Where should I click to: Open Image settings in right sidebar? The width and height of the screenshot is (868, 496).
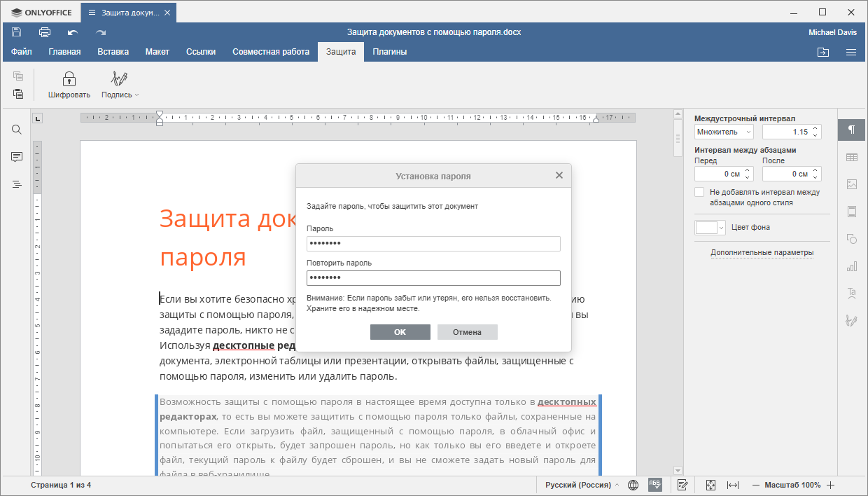(x=852, y=184)
